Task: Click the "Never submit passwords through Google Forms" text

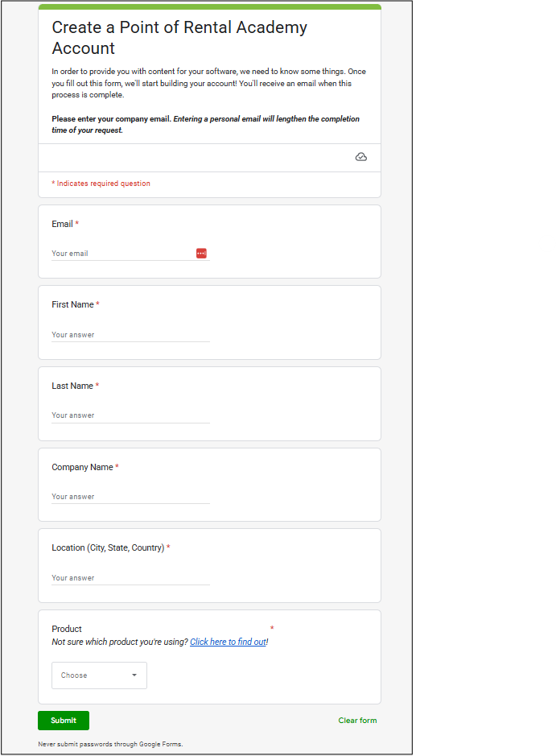Action: 110,744
